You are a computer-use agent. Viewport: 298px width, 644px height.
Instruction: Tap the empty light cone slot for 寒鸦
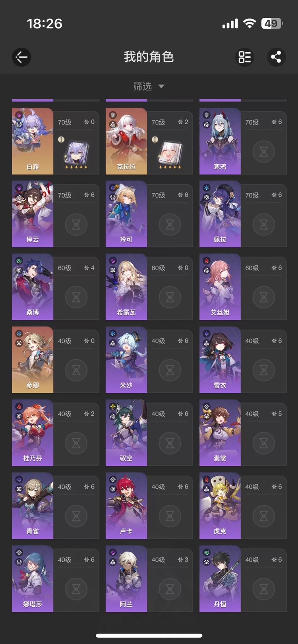[264, 152]
